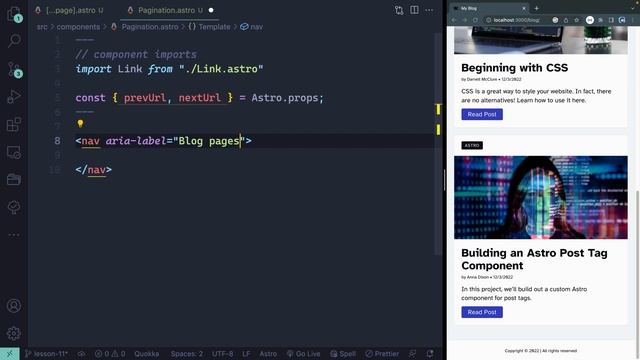Open the src breadcrumb segment

point(42,27)
